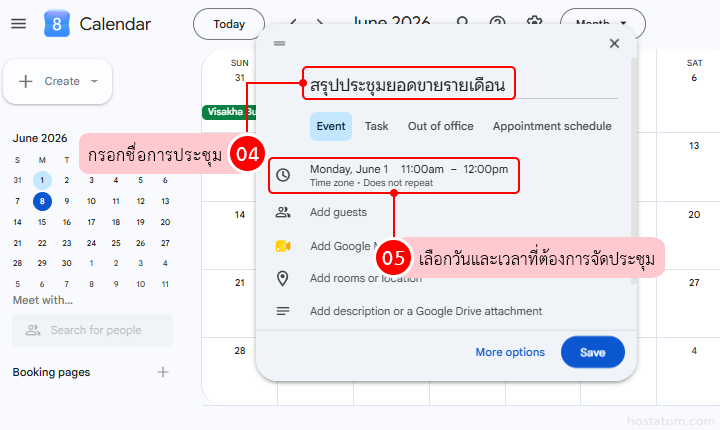The height and width of the screenshot is (430, 720).
Task: Open the Create button
Action: [57, 81]
